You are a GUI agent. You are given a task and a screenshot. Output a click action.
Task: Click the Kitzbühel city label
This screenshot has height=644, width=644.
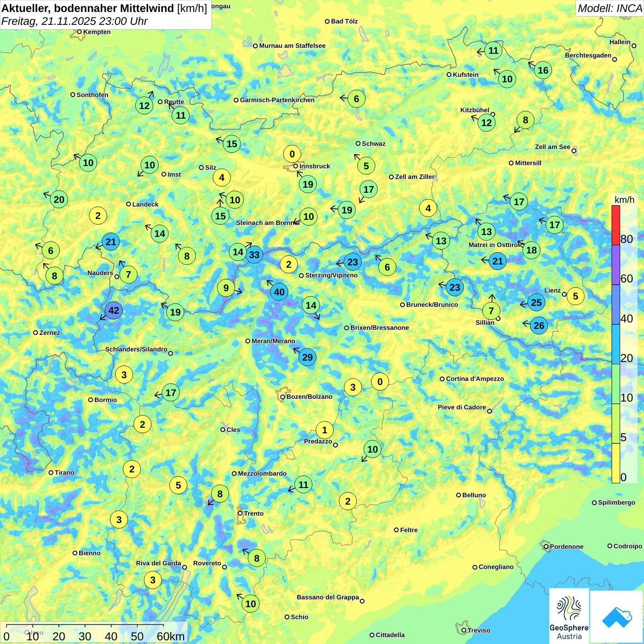tap(475, 110)
